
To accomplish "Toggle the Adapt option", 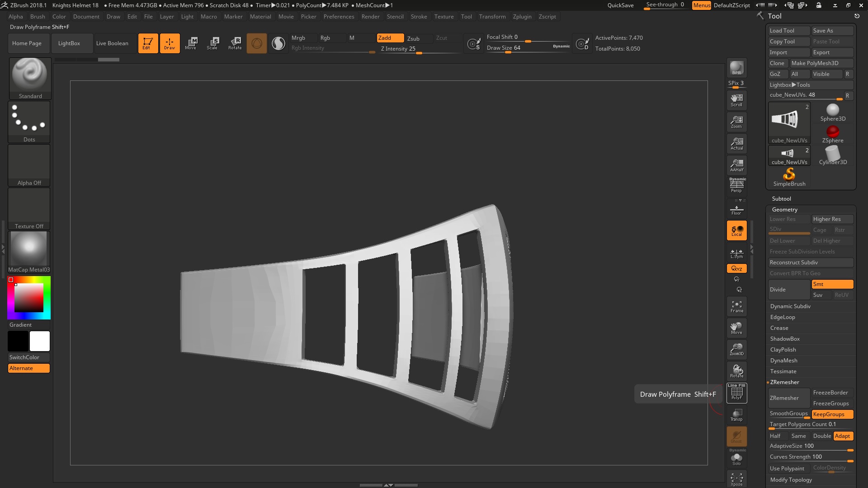I will click(x=843, y=436).
